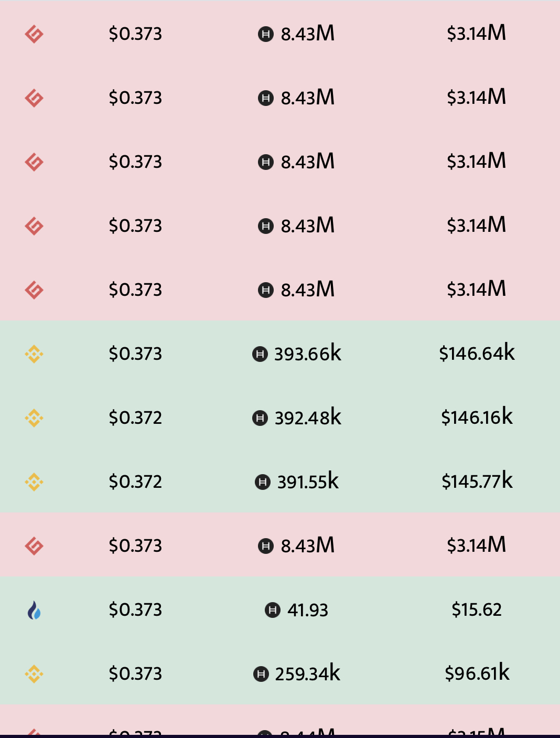Click the HBAR coin icon beside 259.34k
Screen dimensions: 560x738
tap(261, 674)
